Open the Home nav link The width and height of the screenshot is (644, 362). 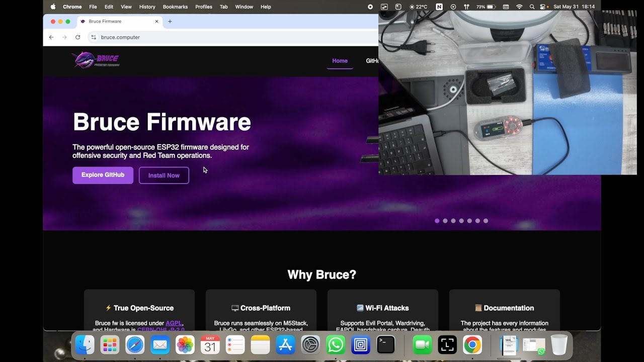pyautogui.click(x=340, y=61)
